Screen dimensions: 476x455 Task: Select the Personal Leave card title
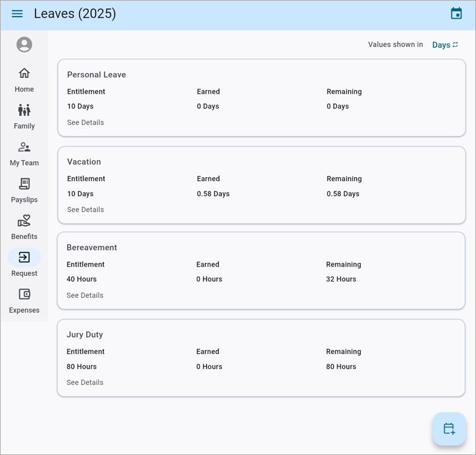pyautogui.click(x=96, y=75)
